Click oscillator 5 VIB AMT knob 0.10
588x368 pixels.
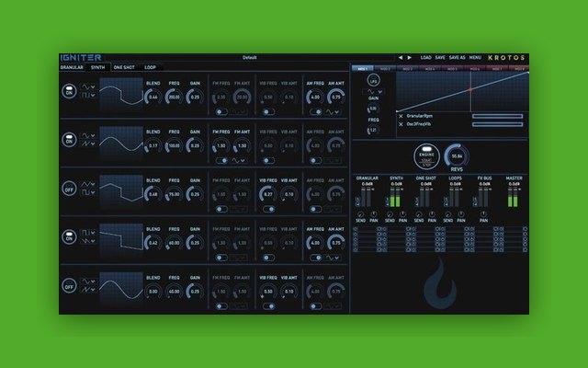tap(289, 292)
